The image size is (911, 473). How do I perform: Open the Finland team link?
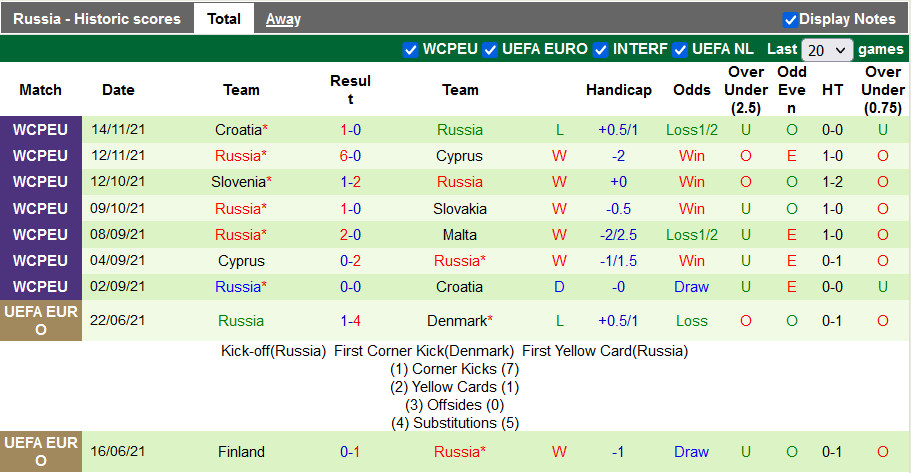(241, 452)
